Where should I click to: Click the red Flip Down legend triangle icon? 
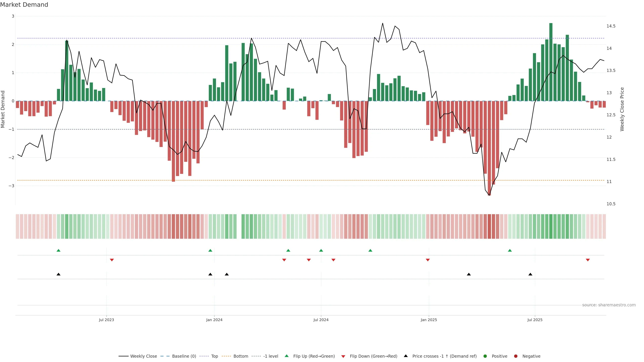343,356
